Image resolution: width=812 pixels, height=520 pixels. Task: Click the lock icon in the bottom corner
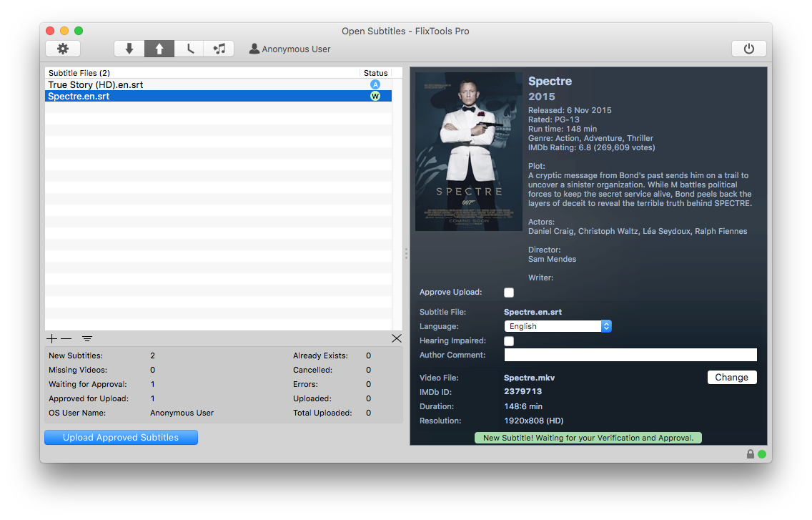coord(751,454)
